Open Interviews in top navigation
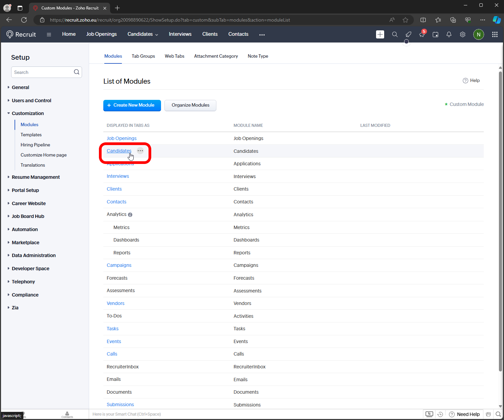 click(x=180, y=34)
